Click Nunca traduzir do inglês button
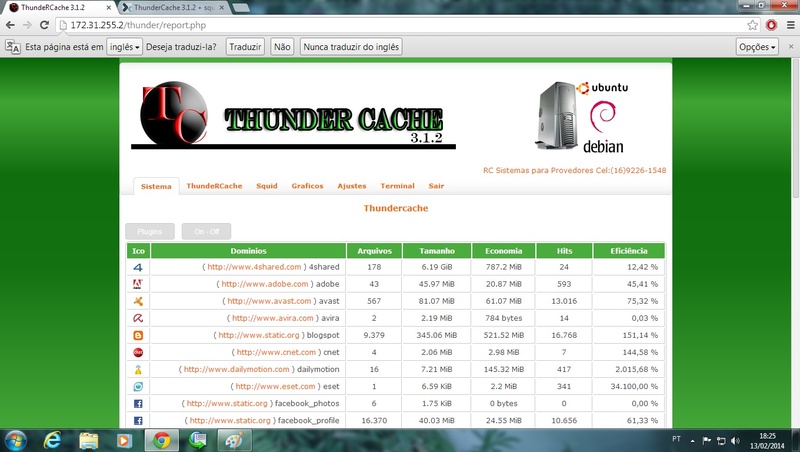The image size is (800, 452). point(351,47)
